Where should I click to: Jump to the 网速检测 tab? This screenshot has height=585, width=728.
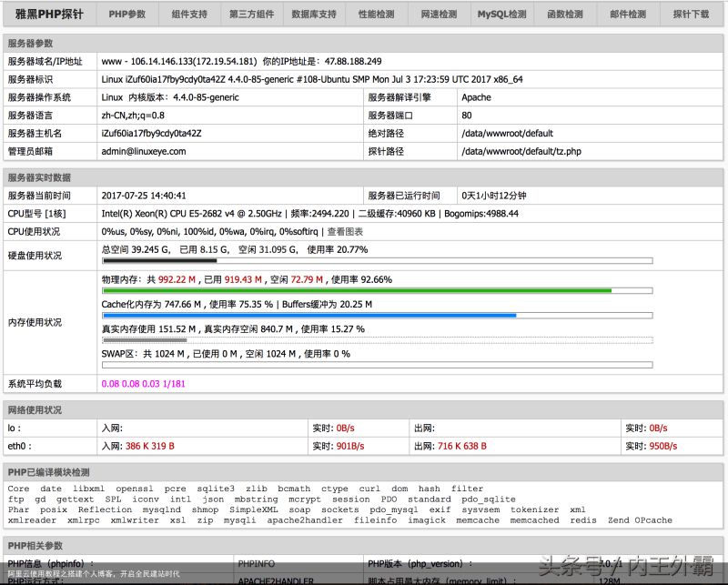tap(440, 15)
